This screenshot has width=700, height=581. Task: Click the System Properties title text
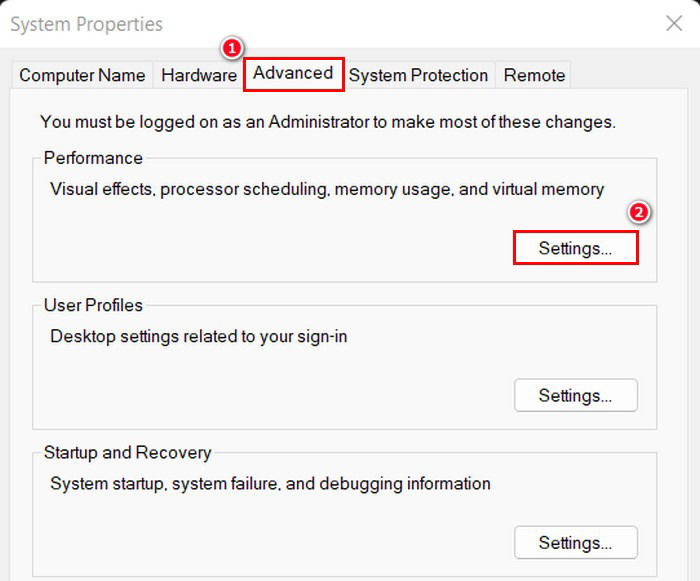coord(87,24)
